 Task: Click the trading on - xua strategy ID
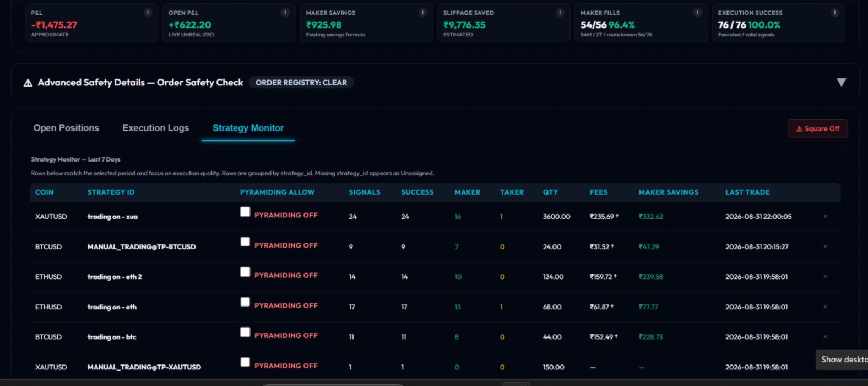[112, 217]
